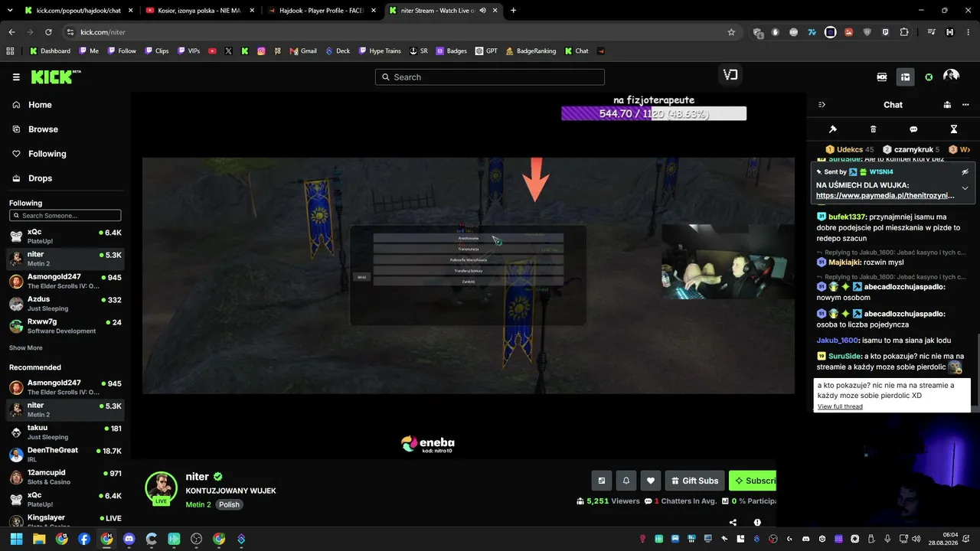Click the trash icon to clear chat

pos(874,129)
